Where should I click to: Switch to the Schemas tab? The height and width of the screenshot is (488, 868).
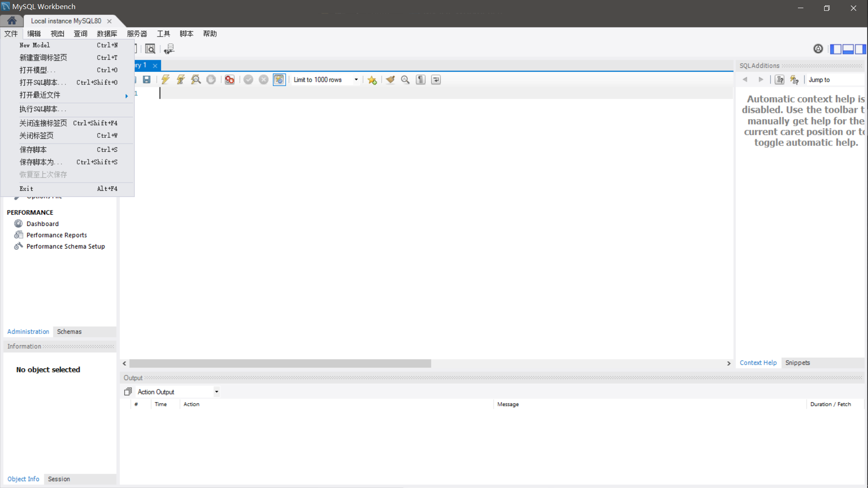(69, 331)
